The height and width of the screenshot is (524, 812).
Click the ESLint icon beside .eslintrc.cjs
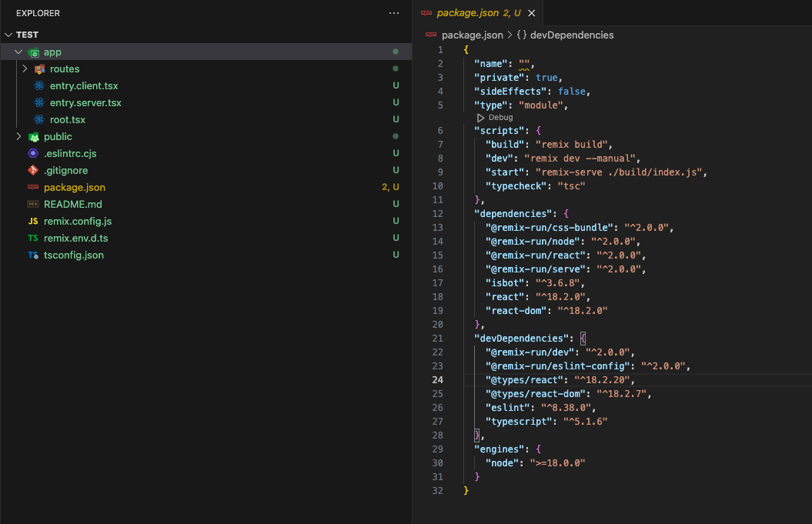coord(33,153)
